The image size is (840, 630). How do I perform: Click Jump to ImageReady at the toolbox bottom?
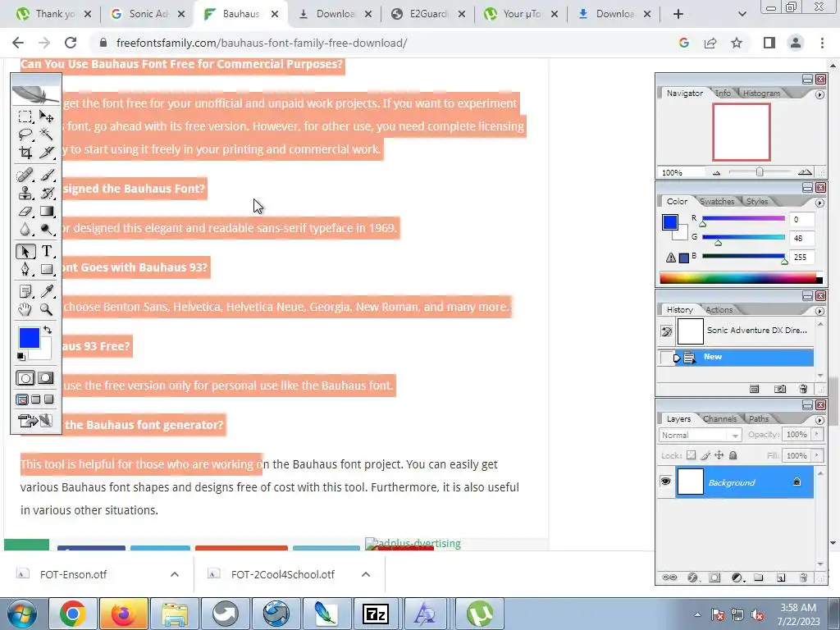pos(36,421)
